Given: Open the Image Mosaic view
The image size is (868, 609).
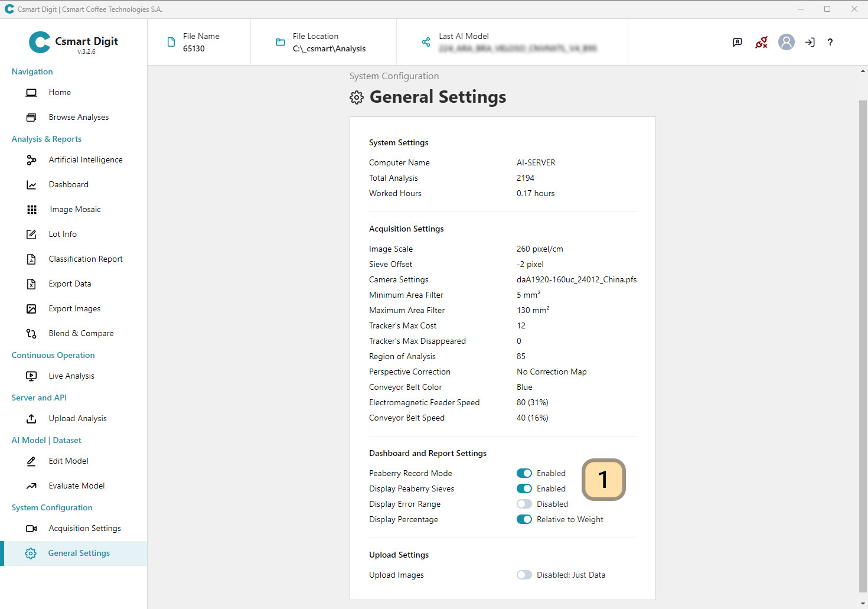Looking at the screenshot, I should 75,209.
